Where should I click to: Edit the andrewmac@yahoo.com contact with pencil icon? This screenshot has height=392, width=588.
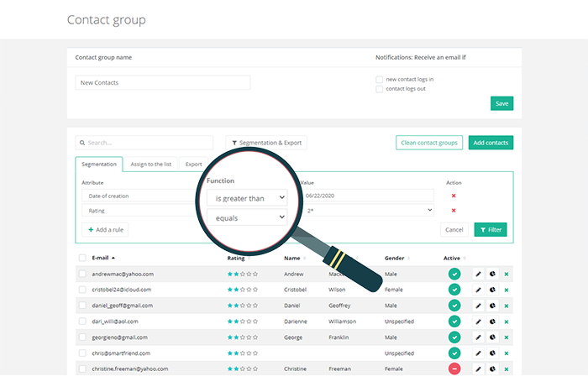pos(478,274)
